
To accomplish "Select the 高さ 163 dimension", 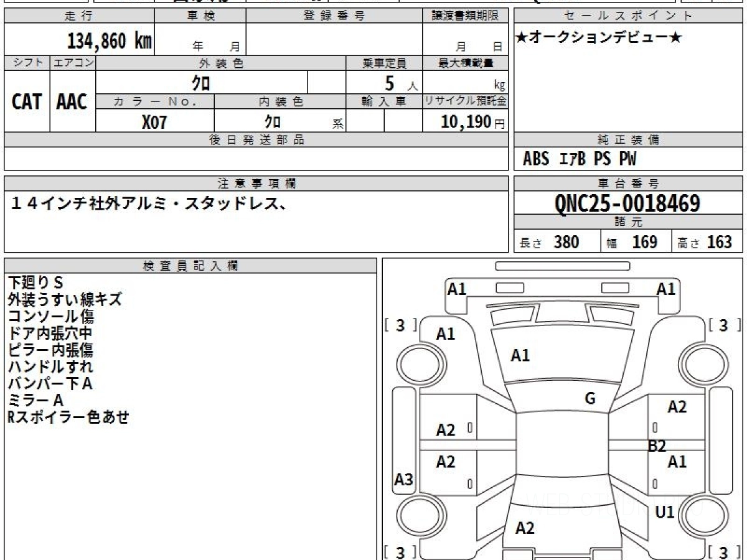I will pos(705,242).
